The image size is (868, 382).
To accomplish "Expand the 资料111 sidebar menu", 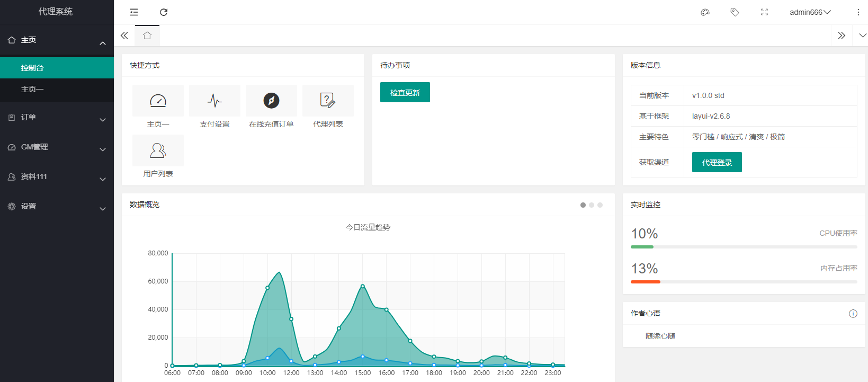I will click(57, 177).
